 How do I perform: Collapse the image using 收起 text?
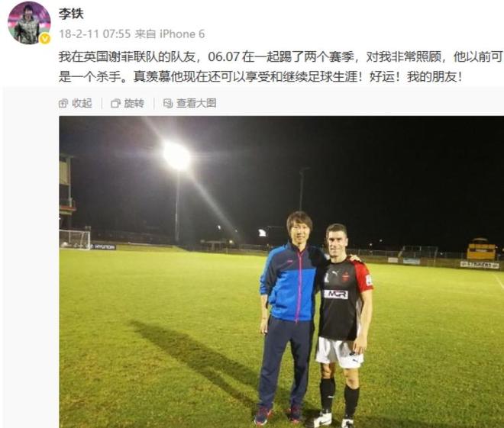(x=82, y=104)
